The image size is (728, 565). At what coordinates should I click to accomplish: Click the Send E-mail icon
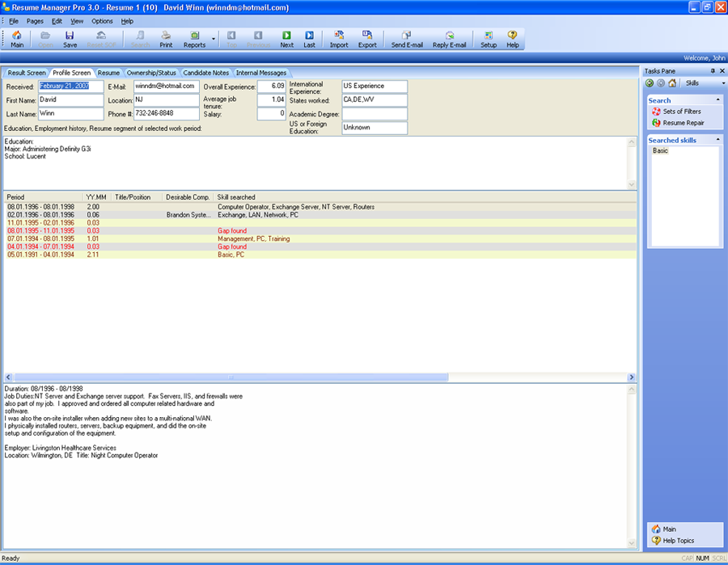[x=407, y=39]
